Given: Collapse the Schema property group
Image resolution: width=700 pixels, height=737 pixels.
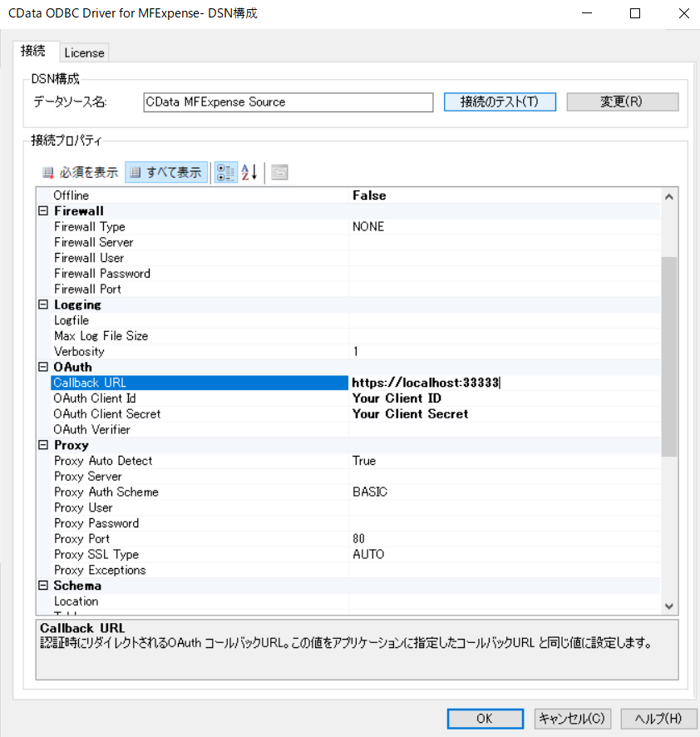Looking at the screenshot, I should (x=43, y=586).
